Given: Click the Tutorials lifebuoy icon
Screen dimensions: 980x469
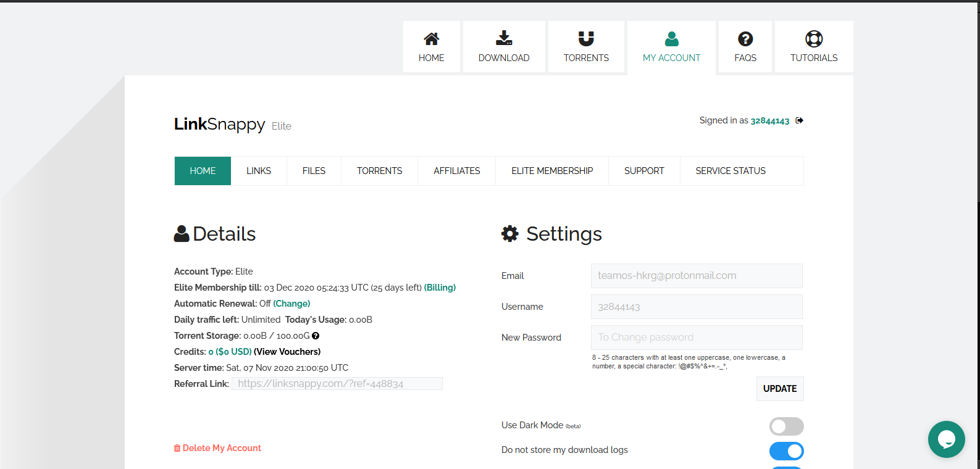Looking at the screenshot, I should 814,39.
